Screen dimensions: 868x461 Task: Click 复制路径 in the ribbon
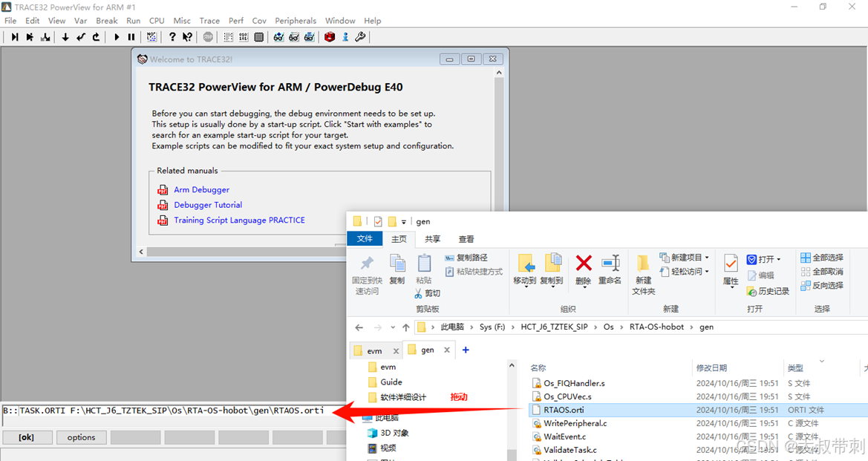[x=466, y=258]
